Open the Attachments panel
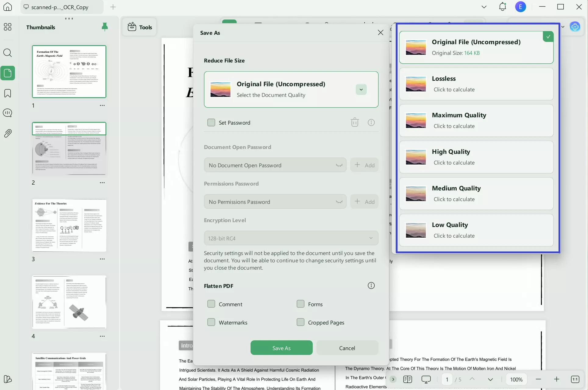Screen dimensions: 588x390 pos(8,133)
